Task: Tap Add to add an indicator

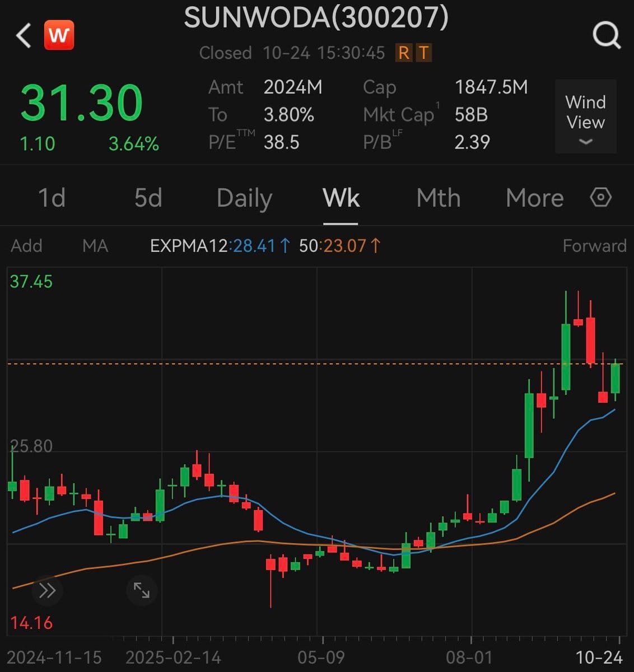Action: (26, 246)
